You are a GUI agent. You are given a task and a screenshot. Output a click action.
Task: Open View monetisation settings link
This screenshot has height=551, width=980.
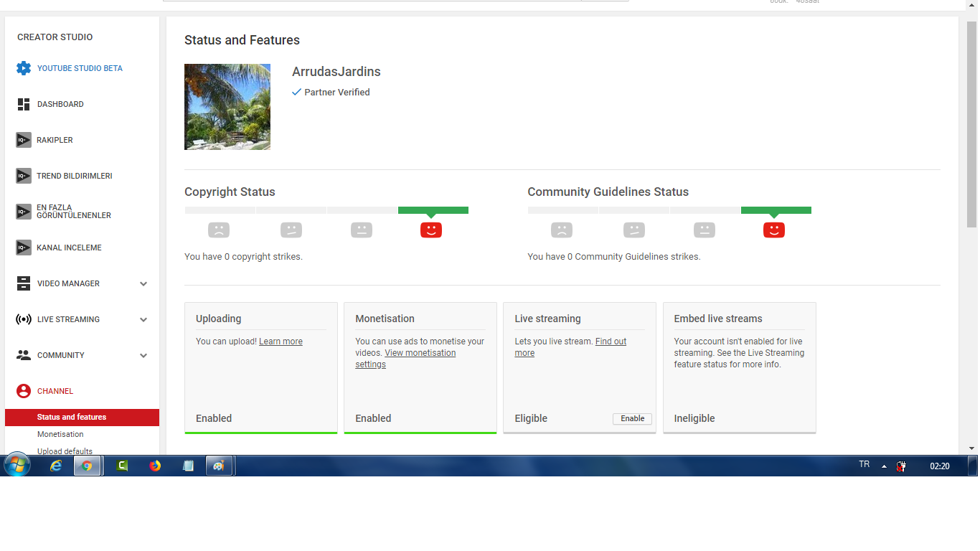pos(405,359)
